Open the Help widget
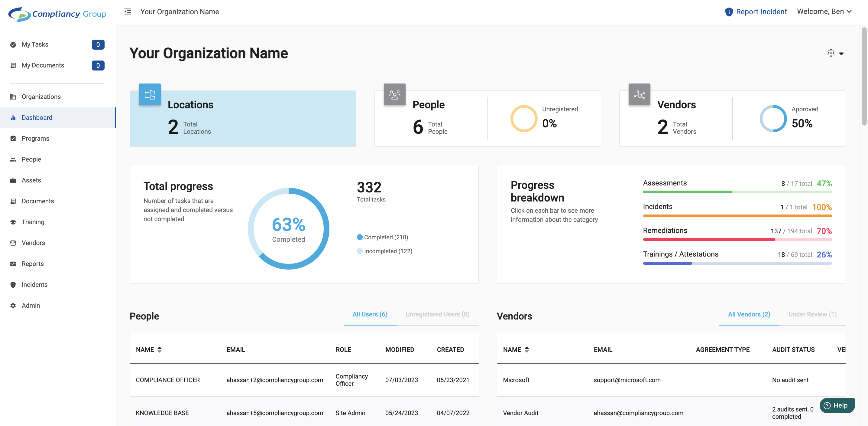The image size is (868, 426). click(x=837, y=405)
